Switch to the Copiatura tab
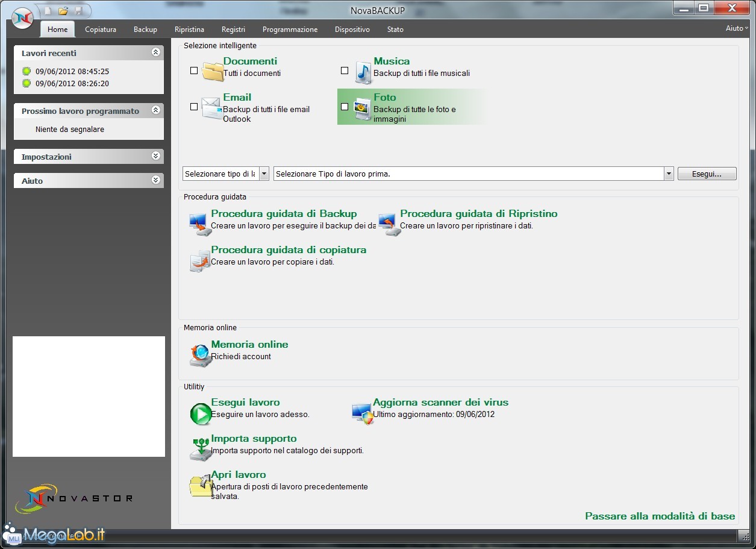This screenshot has width=756, height=549. 101,30
